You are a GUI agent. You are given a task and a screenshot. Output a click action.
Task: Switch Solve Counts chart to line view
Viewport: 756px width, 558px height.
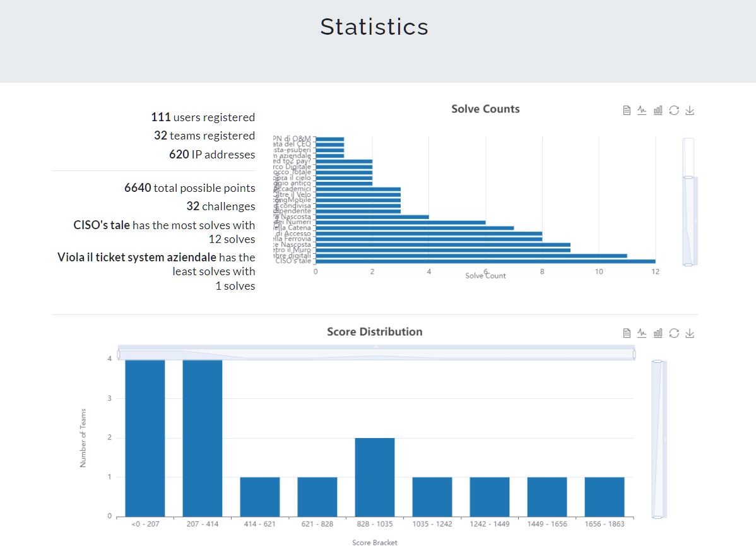[642, 110]
